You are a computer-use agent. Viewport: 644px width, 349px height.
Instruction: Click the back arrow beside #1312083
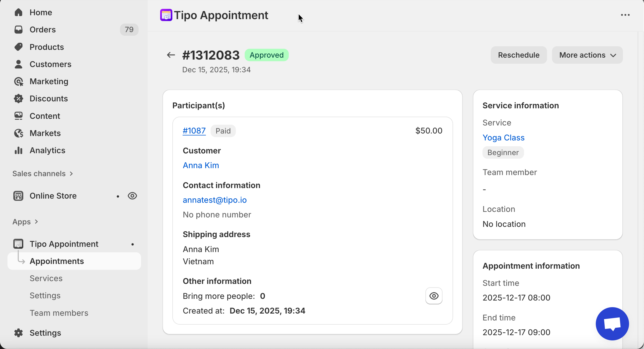[171, 55]
